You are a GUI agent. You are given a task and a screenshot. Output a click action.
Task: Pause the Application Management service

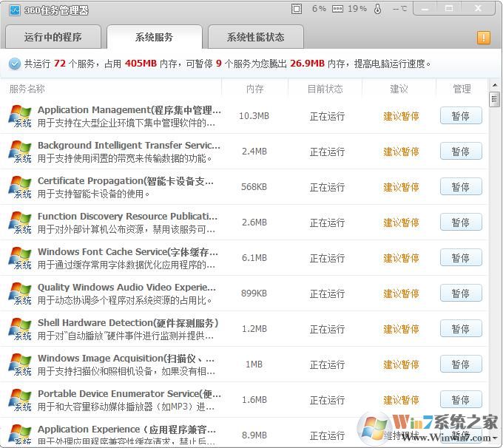click(x=460, y=116)
